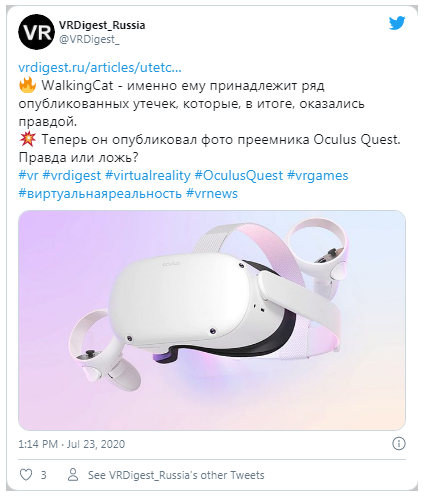Open the VR profile avatar
Screen dimensions: 424x498
36,32
